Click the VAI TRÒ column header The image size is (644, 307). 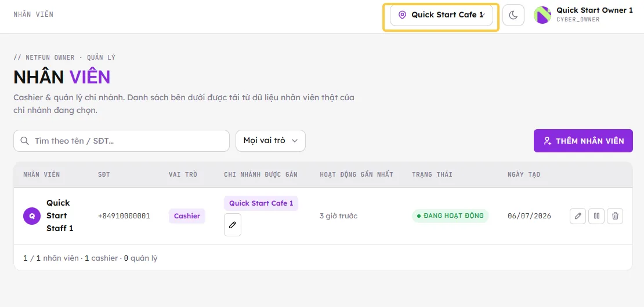pos(183,174)
